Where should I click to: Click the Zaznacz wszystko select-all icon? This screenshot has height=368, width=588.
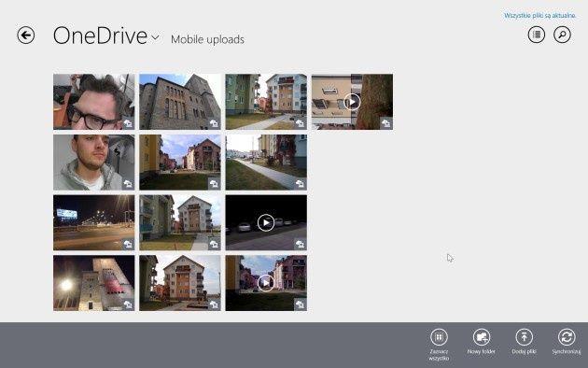tap(439, 337)
